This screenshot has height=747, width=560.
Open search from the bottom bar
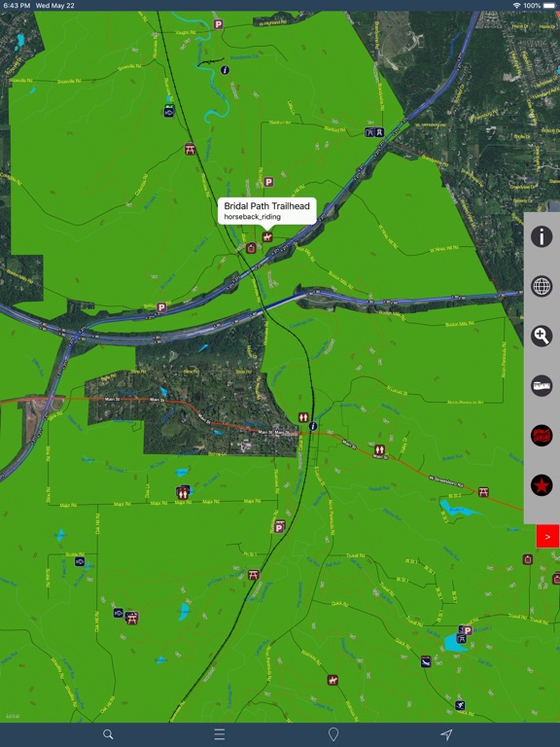108,734
